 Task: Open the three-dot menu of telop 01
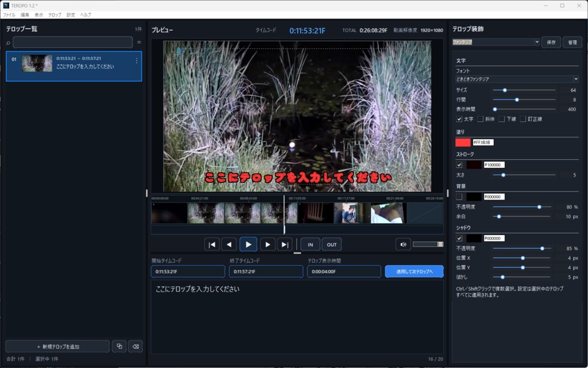coord(137,61)
